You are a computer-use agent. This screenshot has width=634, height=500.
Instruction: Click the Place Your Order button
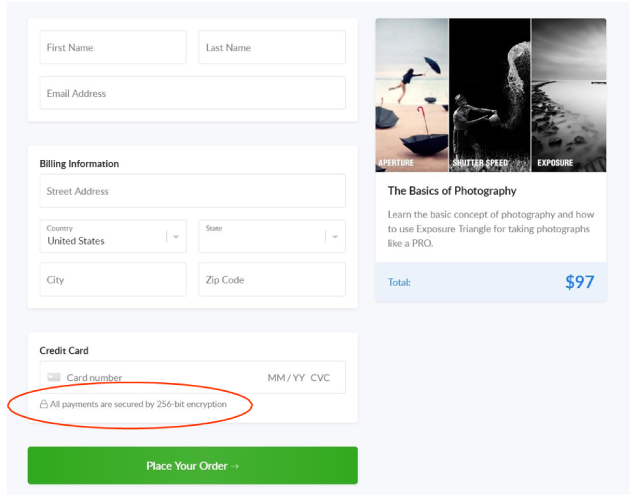pyautogui.click(x=192, y=465)
